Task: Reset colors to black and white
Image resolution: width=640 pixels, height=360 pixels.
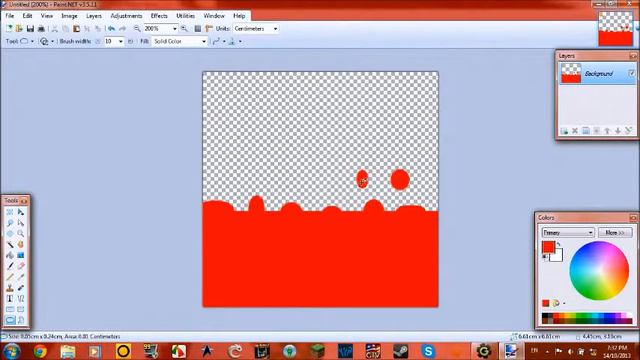Action: coord(545,257)
